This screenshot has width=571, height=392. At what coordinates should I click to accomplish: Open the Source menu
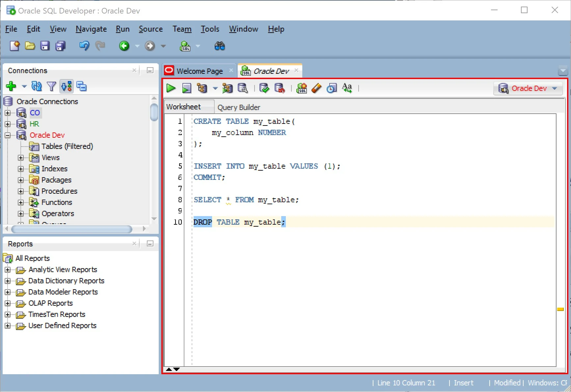coord(151,29)
